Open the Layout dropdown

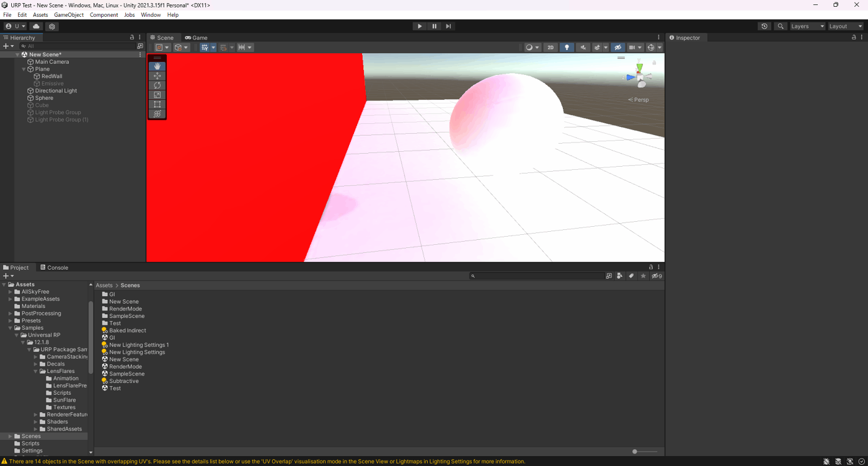point(846,26)
